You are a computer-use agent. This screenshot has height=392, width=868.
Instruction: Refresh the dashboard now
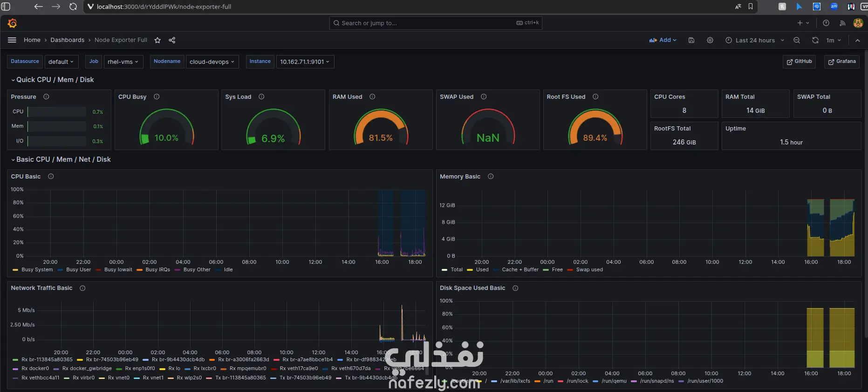tap(815, 40)
